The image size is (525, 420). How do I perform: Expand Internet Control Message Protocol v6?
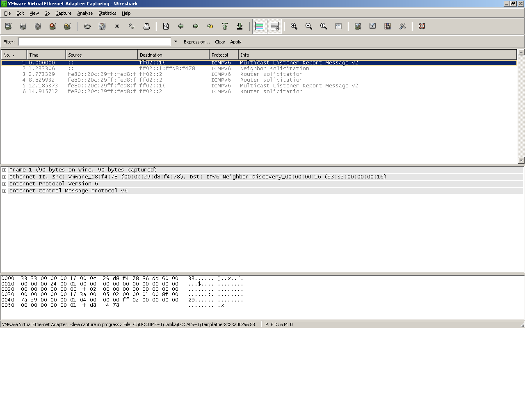[5, 191]
